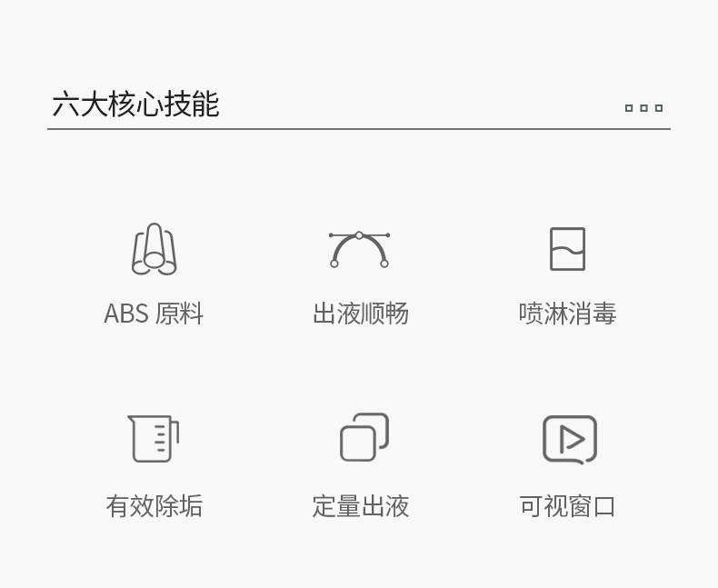Click the last small square in the header
The width and height of the screenshot is (718, 588).
pos(659,108)
